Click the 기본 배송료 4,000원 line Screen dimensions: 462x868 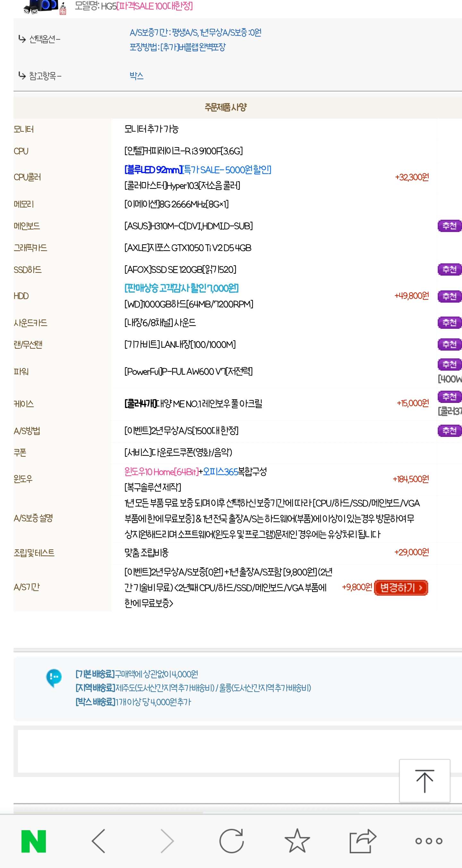click(137, 674)
